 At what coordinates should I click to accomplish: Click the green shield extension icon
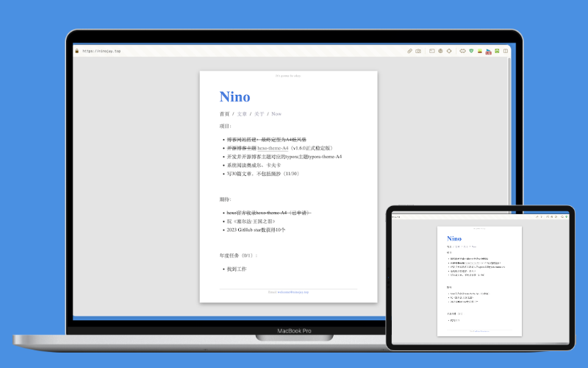(x=471, y=51)
